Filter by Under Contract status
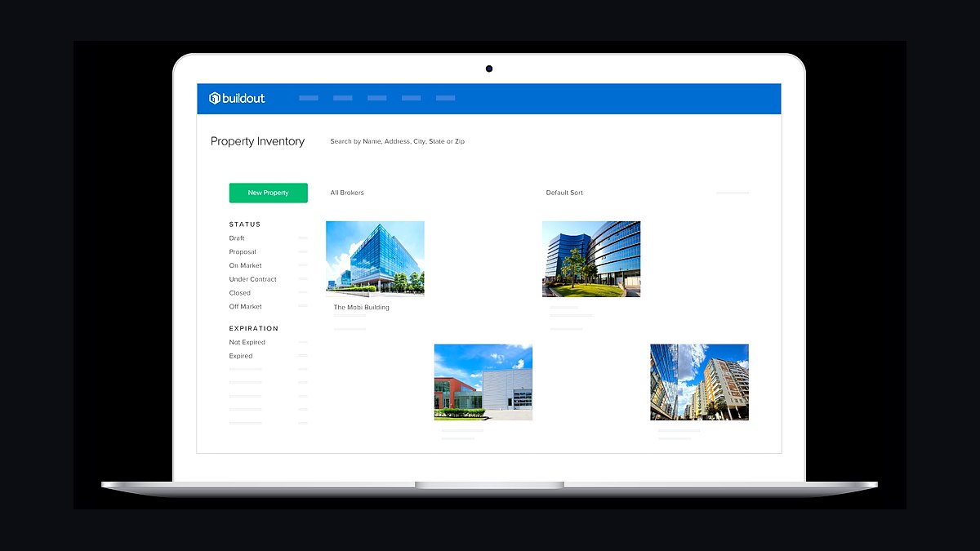This screenshot has height=551, width=980. coord(252,279)
